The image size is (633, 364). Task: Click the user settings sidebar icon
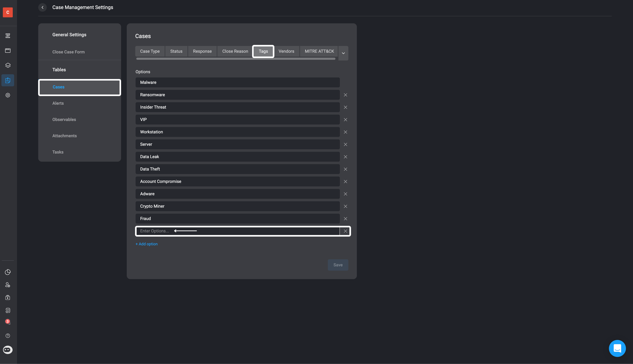(x=8, y=285)
